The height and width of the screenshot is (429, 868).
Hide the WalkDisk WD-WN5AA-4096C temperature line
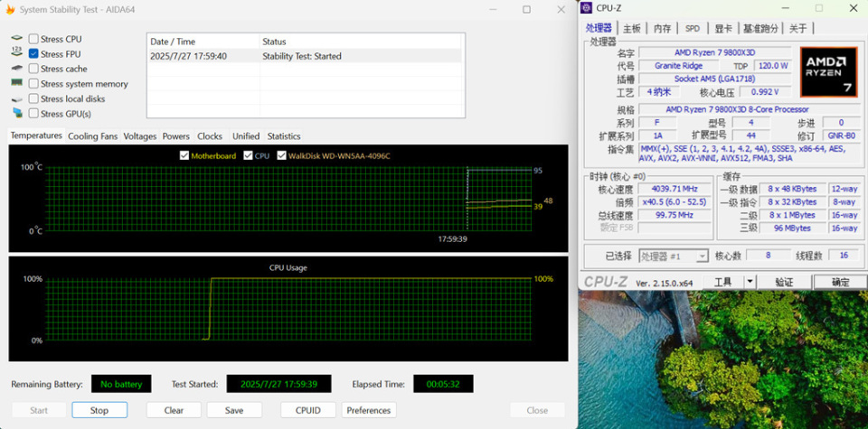pyautogui.click(x=282, y=156)
